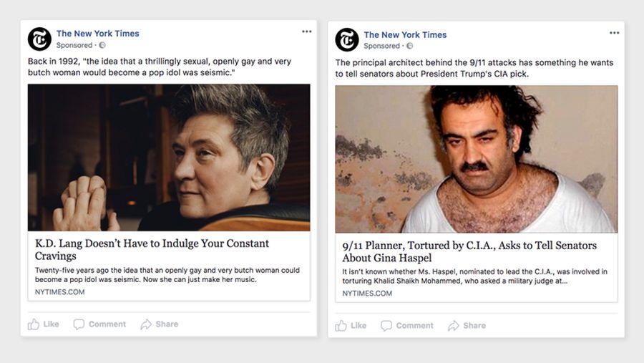Click globe audience icon on left post
Image resolution: width=644 pixels, height=363 pixels.
click(102, 45)
